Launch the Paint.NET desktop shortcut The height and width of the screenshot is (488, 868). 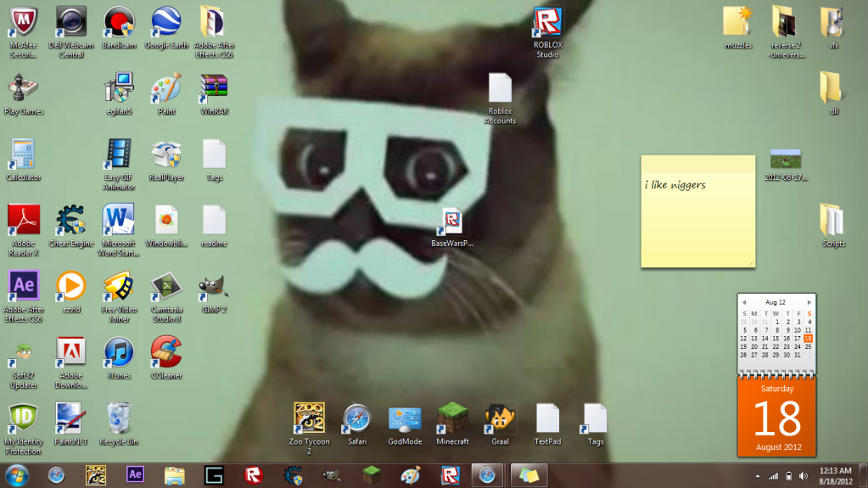71,423
